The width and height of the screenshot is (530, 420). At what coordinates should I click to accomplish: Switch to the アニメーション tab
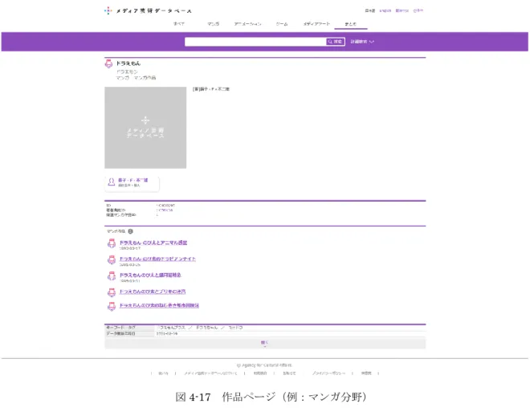[247, 24]
